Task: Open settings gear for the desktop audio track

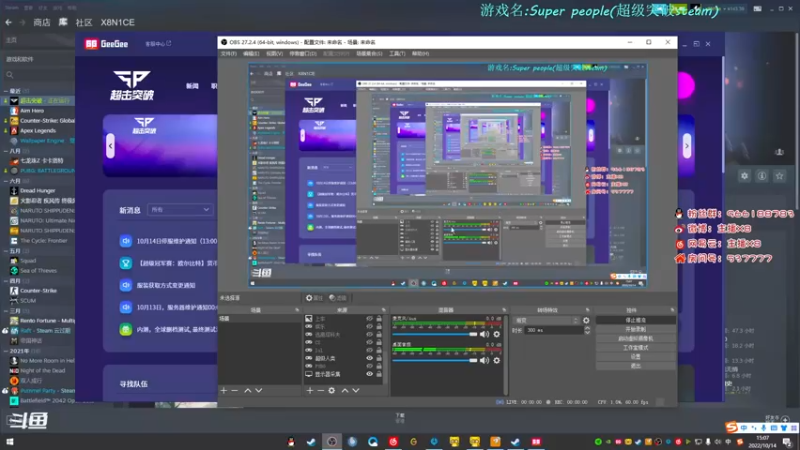Action: point(496,360)
